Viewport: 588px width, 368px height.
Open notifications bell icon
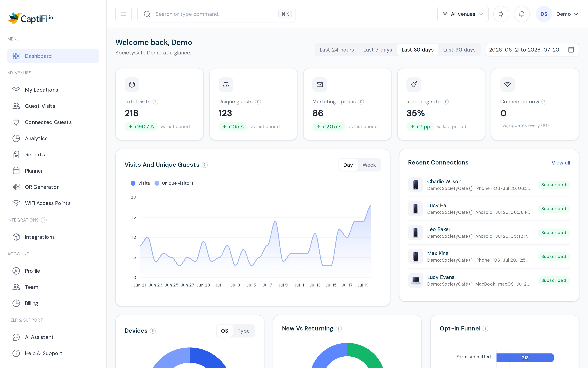coord(522,14)
